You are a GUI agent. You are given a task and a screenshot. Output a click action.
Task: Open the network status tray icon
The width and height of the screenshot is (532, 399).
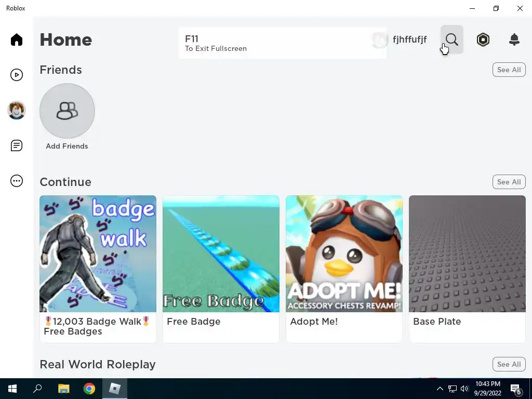[x=453, y=389]
